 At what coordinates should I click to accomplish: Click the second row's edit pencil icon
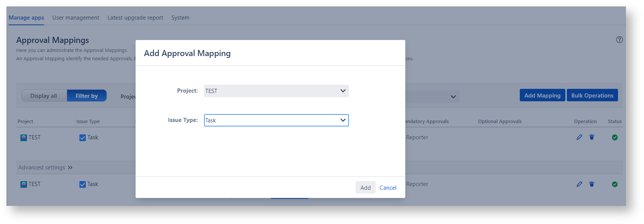click(x=579, y=184)
